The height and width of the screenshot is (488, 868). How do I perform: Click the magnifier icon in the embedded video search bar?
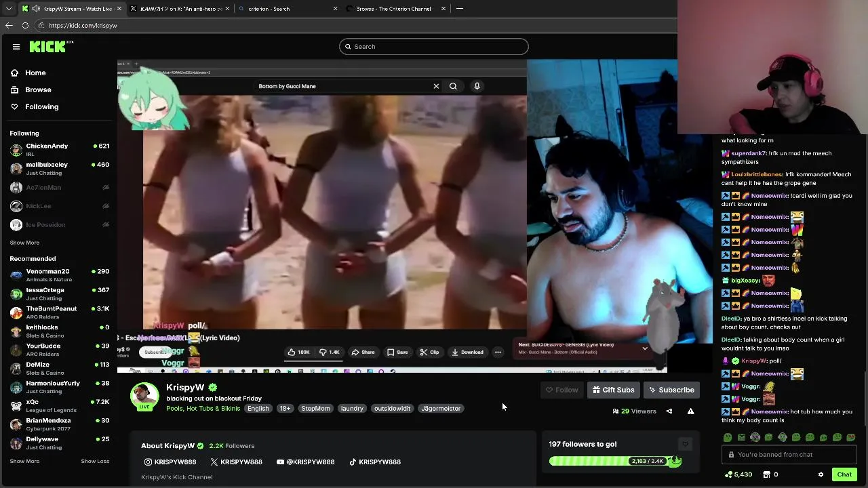click(453, 86)
